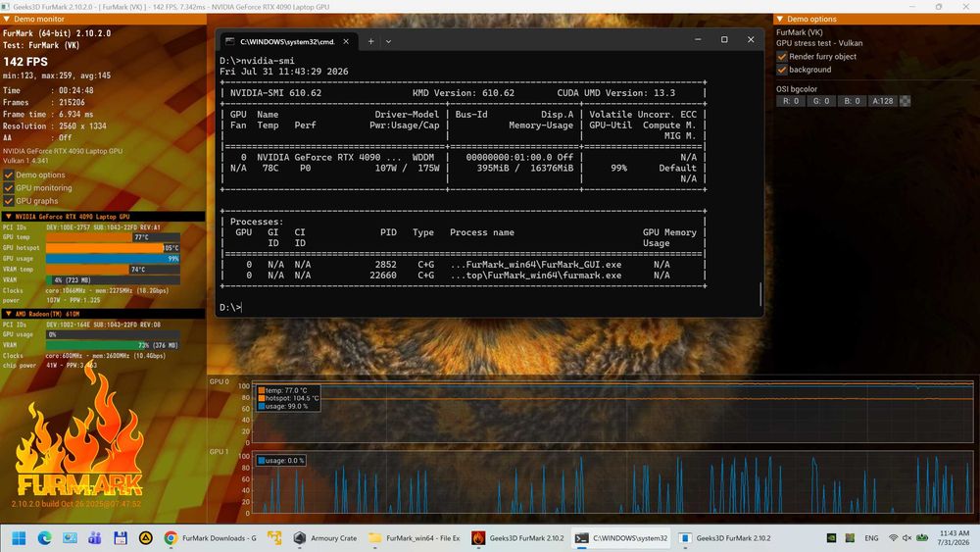Adjust the A:128 alpha field
Viewport: 980px width, 552px height.
pyautogui.click(x=883, y=101)
